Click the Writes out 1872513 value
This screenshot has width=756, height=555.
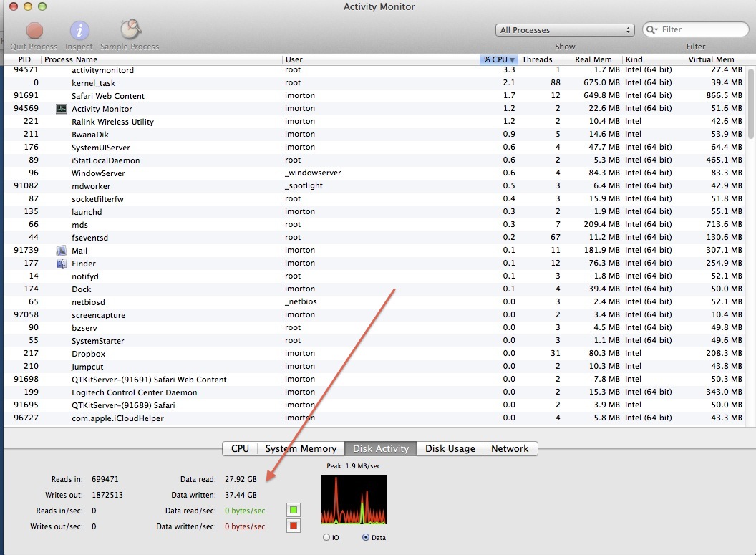click(107, 496)
